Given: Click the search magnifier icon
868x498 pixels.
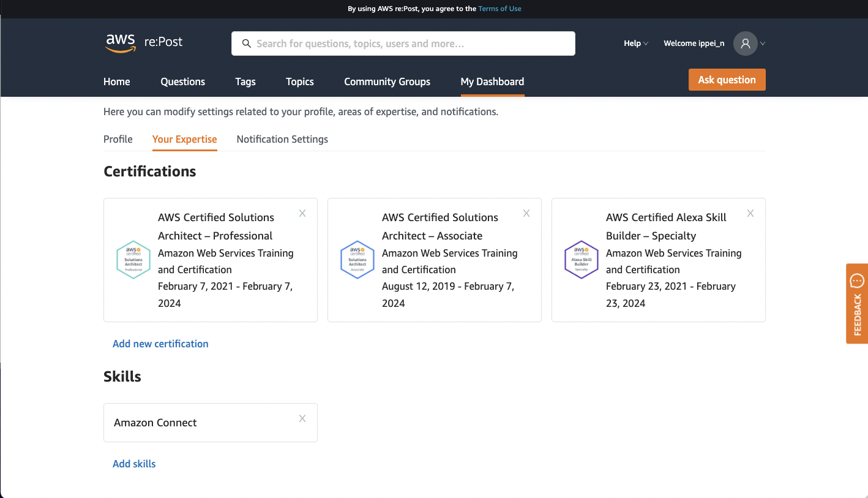Looking at the screenshot, I should [247, 43].
